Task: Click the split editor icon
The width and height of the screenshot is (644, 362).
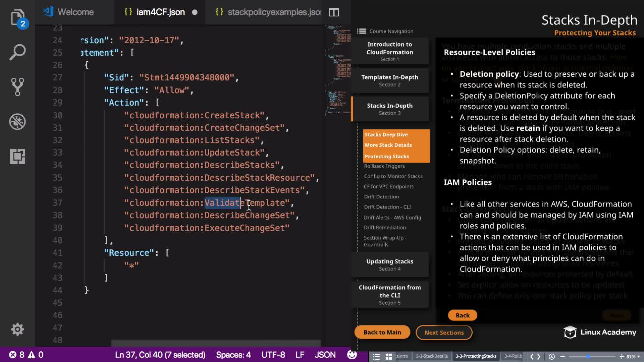Action: (x=334, y=12)
